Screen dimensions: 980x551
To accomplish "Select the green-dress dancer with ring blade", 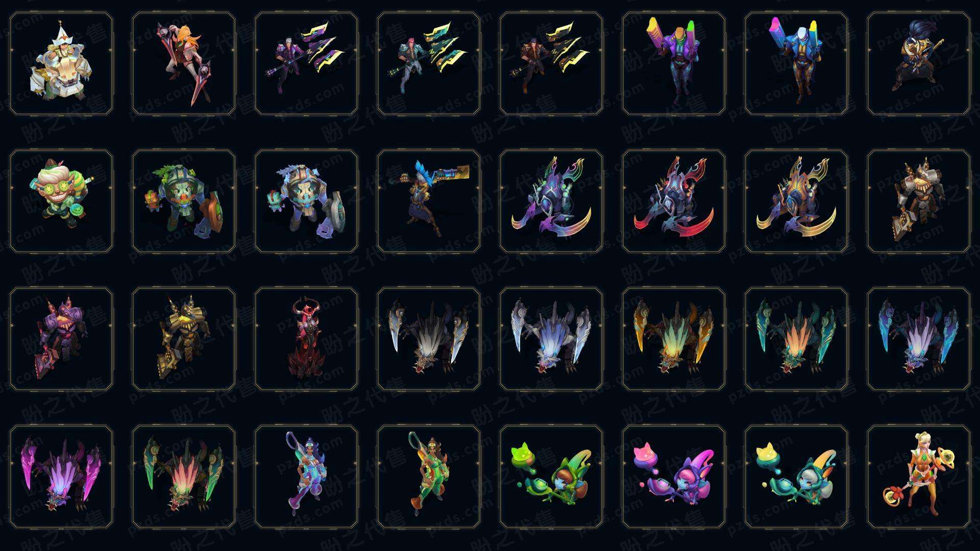I will (x=429, y=477).
